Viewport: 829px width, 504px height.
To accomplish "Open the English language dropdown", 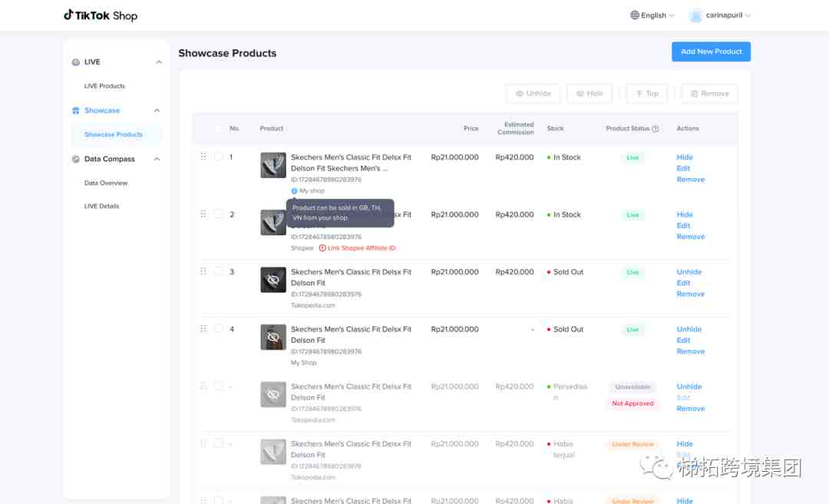I will pos(652,15).
